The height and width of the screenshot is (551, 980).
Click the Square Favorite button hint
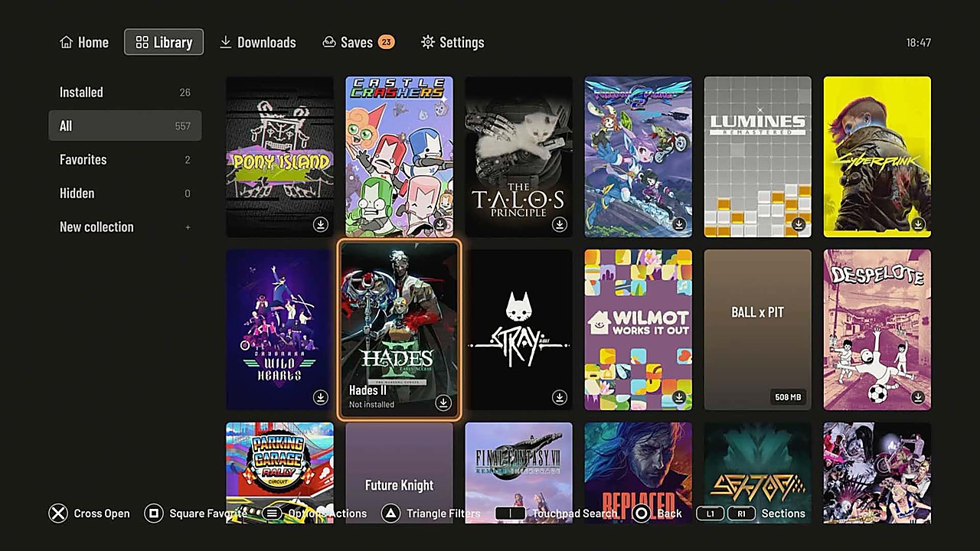(195, 514)
